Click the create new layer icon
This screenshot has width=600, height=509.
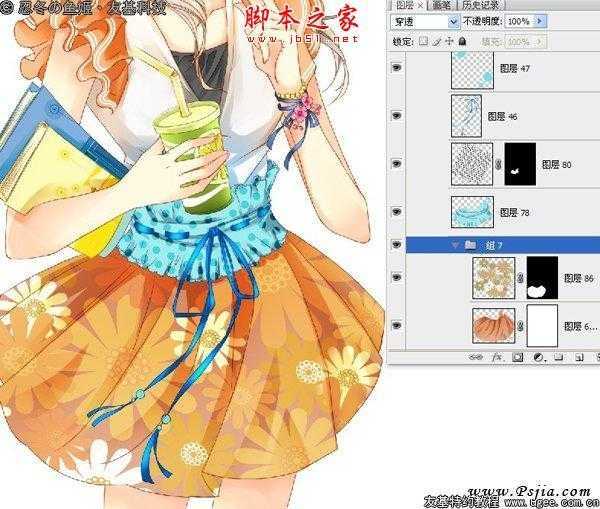[x=577, y=357]
